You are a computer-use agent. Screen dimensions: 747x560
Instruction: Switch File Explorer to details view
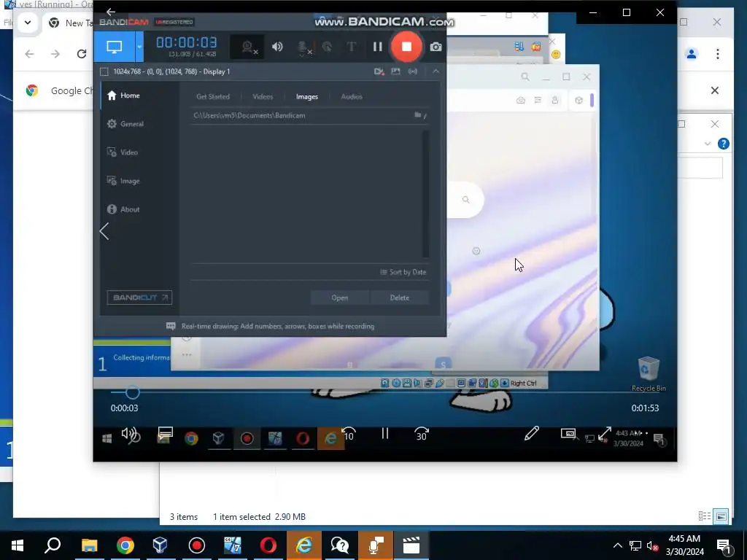704,516
